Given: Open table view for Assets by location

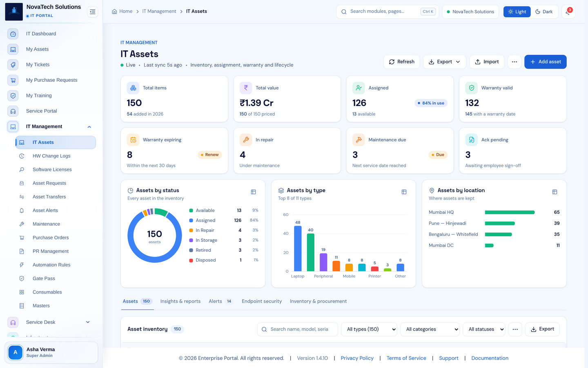Looking at the screenshot, I should (555, 192).
